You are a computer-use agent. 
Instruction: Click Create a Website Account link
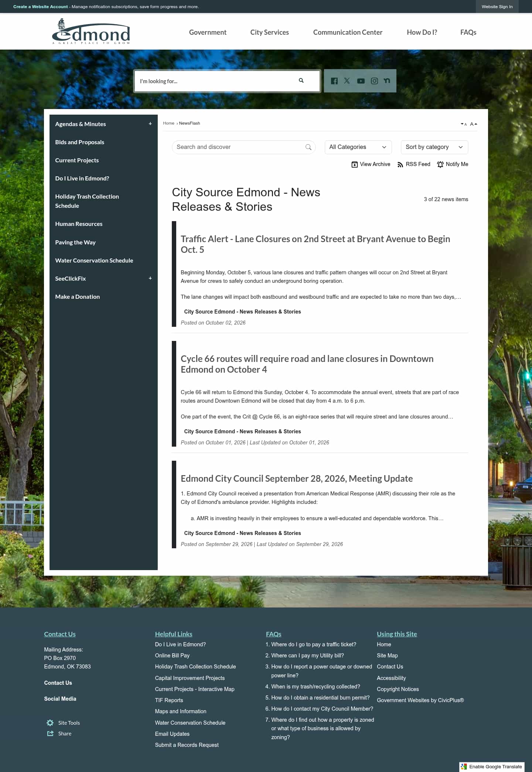(41, 7)
